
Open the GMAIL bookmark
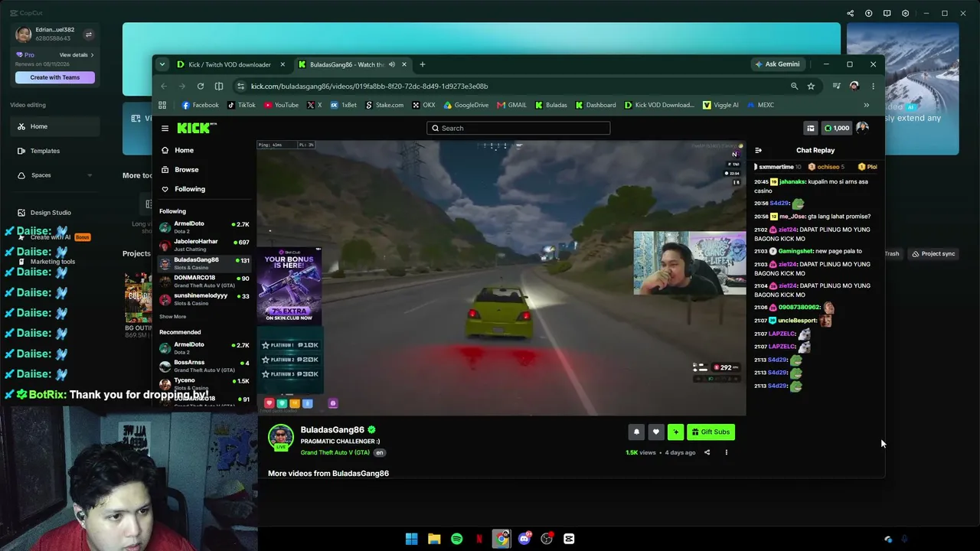[x=511, y=105]
